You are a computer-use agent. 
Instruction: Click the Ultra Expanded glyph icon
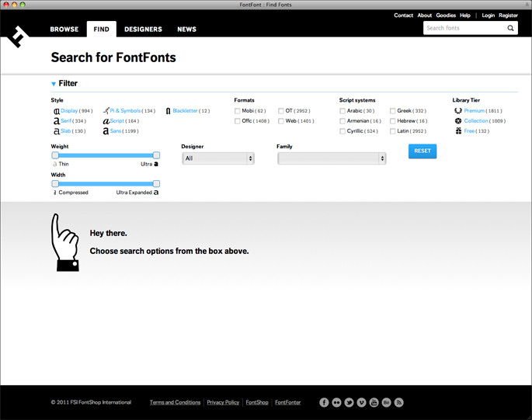point(156,193)
